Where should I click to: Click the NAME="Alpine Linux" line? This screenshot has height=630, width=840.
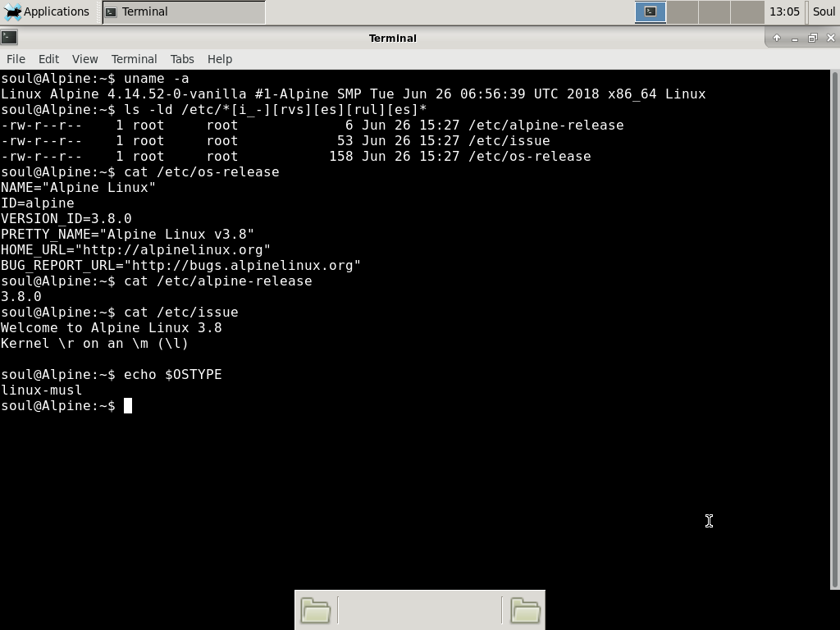pyautogui.click(x=78, y=188)
